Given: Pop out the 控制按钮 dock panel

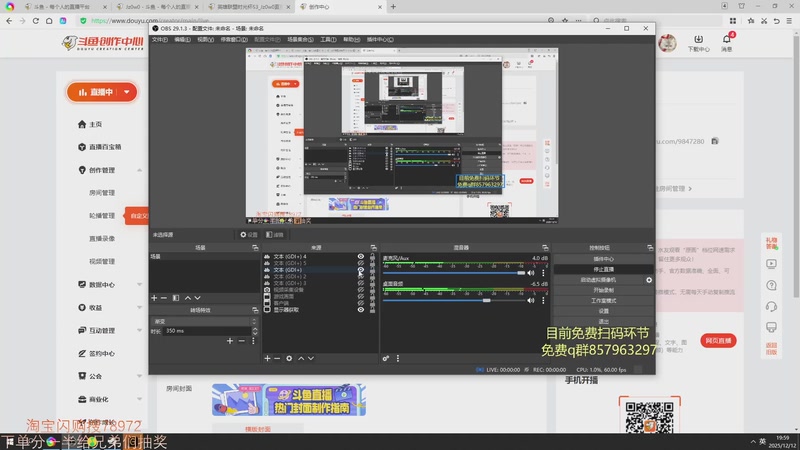Looking at the screenshot, I should pos(650,248).
